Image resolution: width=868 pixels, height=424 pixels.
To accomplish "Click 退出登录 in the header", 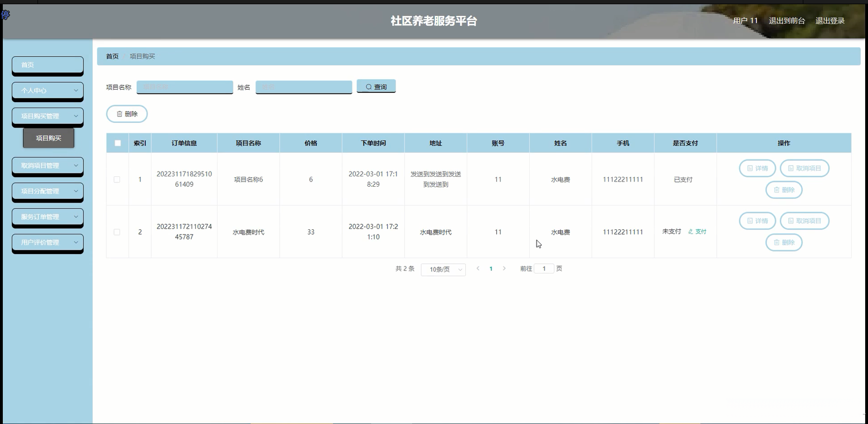I will 830,21.
